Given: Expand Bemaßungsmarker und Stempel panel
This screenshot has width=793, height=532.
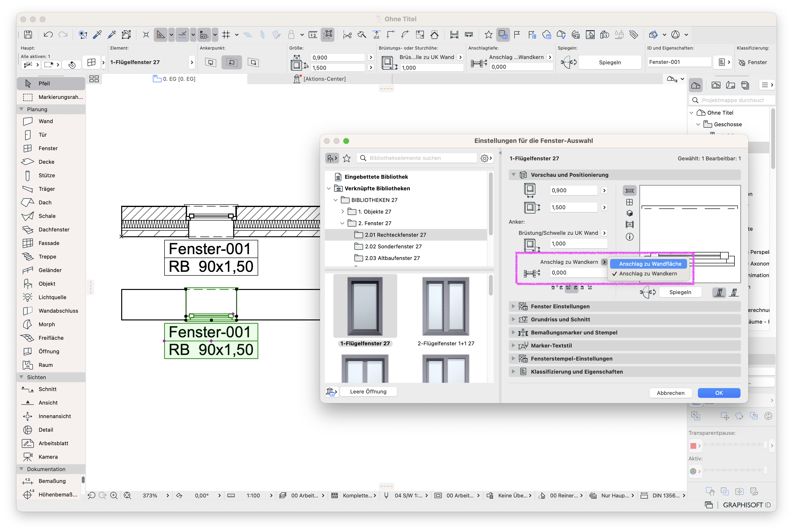Looking at the screenshot, I should (x=624, y=333).
